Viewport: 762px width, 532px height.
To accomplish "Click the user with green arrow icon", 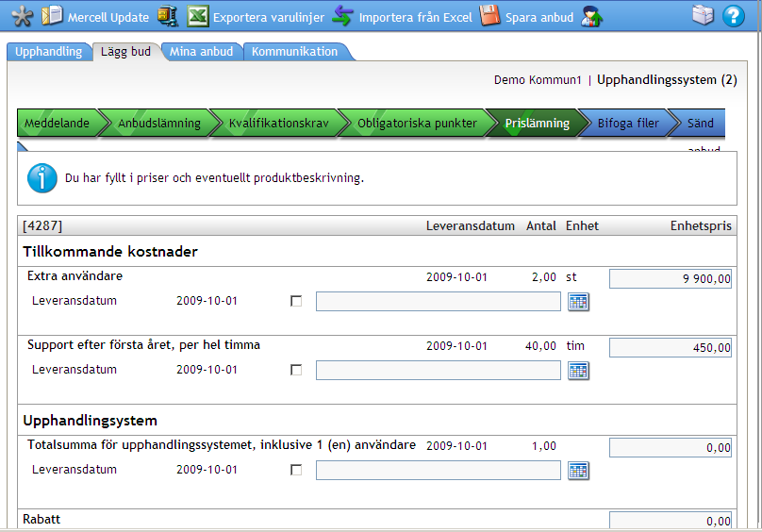I will coord(592,16).
